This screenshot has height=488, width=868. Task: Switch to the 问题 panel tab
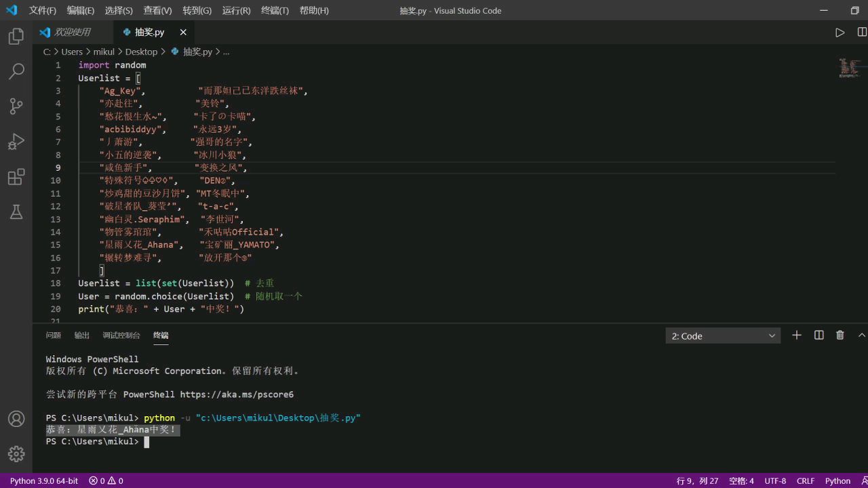pyautogui.click(x=54, y=335)
